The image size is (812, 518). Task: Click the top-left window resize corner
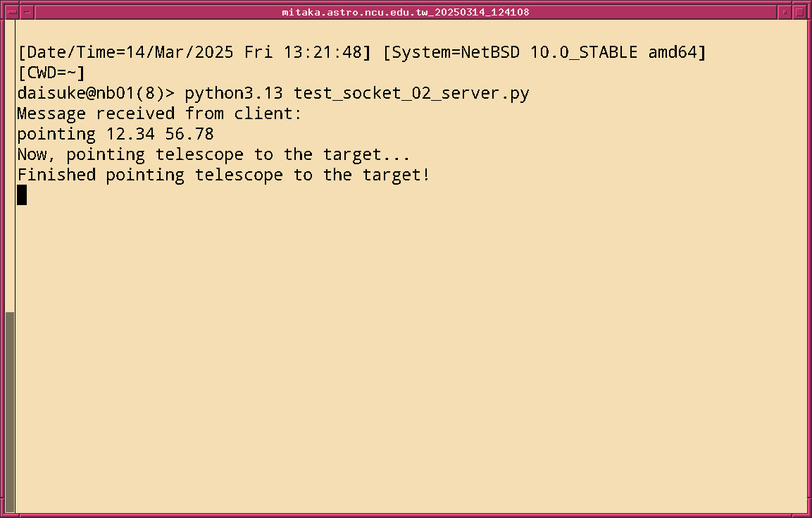(3, 4)
